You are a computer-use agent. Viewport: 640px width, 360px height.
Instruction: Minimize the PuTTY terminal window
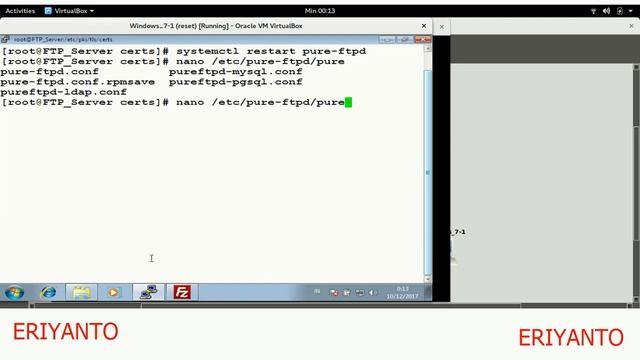point(387,40)
